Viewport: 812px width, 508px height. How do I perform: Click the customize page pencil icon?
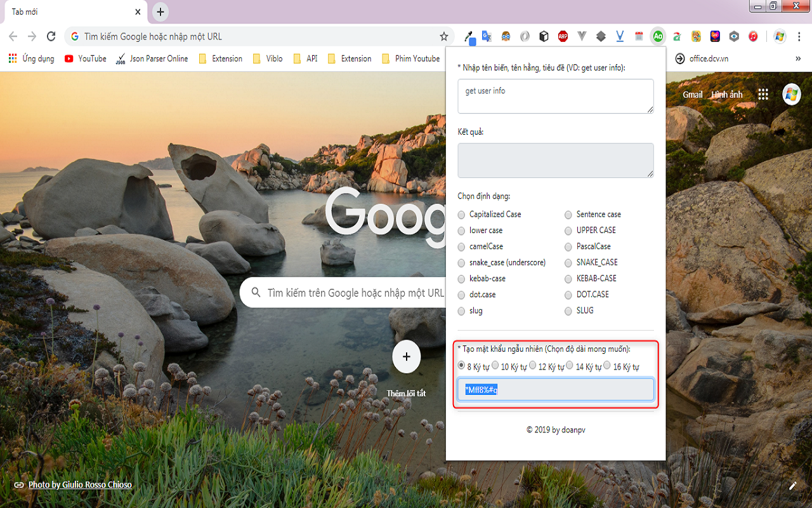(x=792, y=486)
